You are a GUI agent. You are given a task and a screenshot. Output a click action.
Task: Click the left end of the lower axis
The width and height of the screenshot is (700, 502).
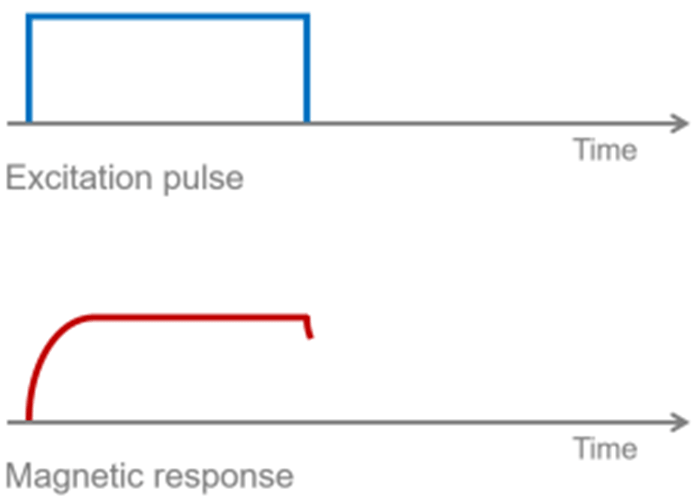point(10,422)
